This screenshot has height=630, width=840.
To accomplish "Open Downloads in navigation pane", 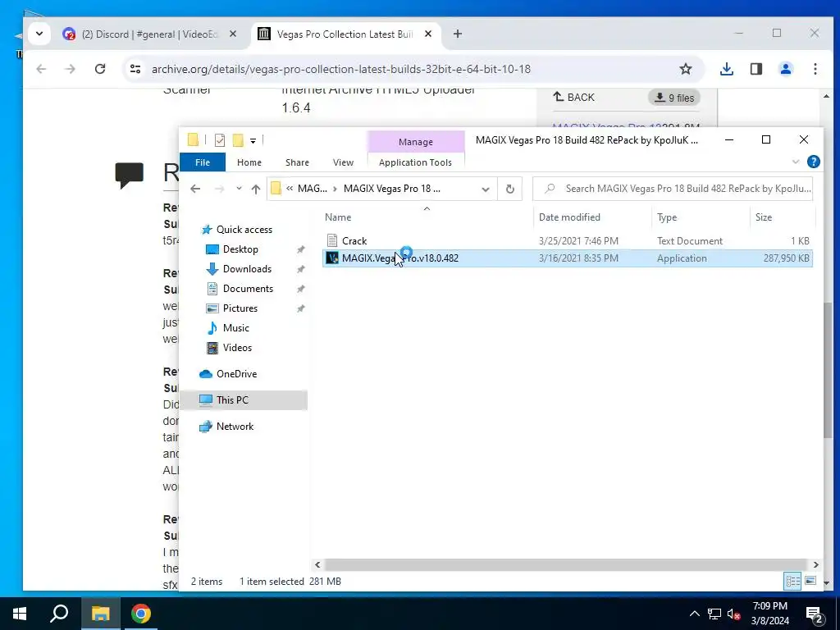I will (247, 269).
